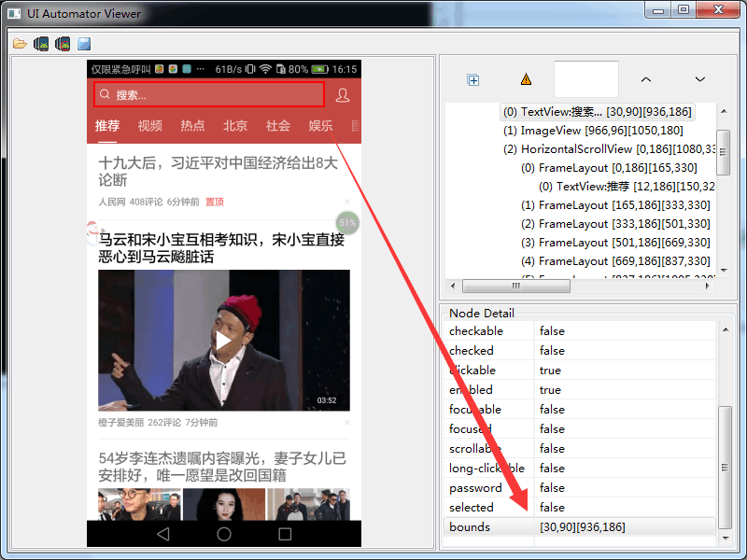The width and height of the screenshot is (747, 560).
Task: Save the screenshot and UI XML
Action: pos(82,42)
